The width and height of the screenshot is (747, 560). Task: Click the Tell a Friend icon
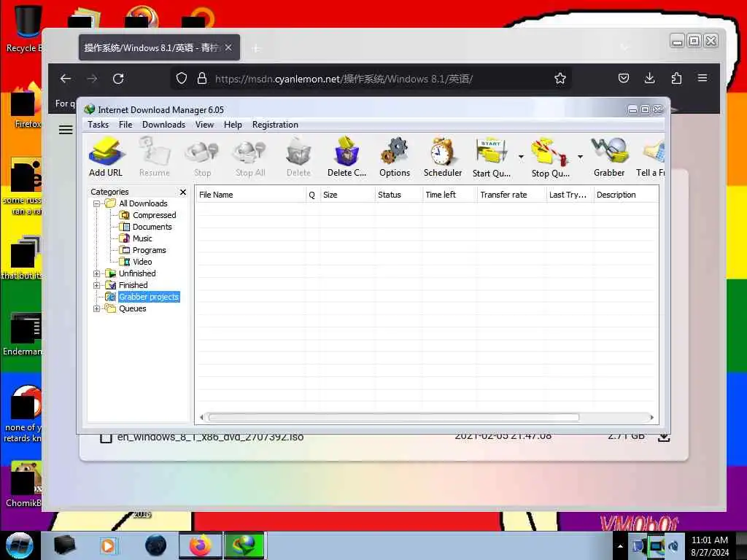pos(651,157)
